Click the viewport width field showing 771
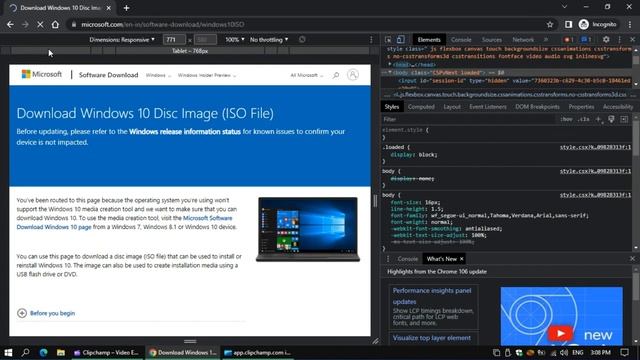 click(174, 40)
